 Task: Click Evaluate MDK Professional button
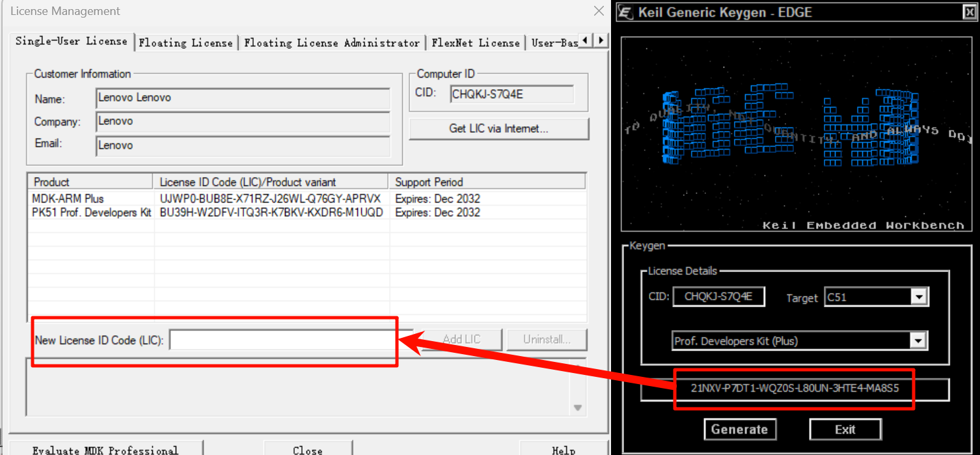[105, 448]
